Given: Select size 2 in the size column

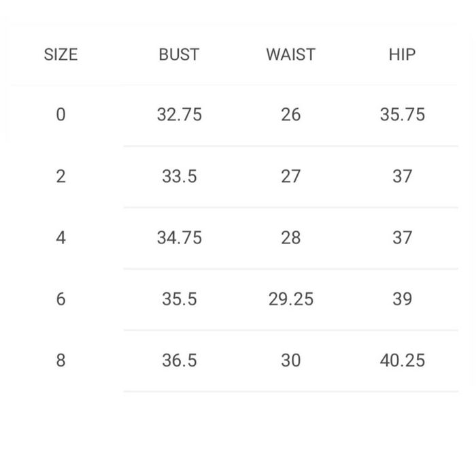Looking at the screenshot, I should [61, 177].
